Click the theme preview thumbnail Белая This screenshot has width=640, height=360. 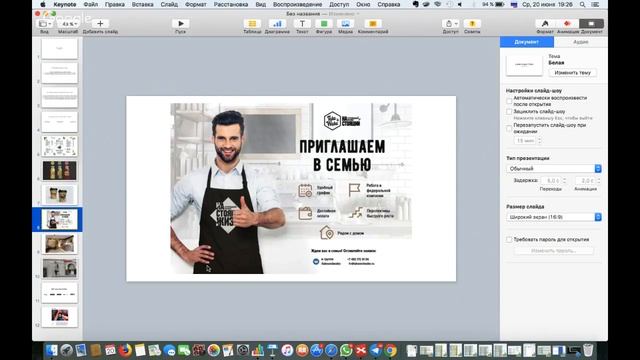[x=524, y=64]
